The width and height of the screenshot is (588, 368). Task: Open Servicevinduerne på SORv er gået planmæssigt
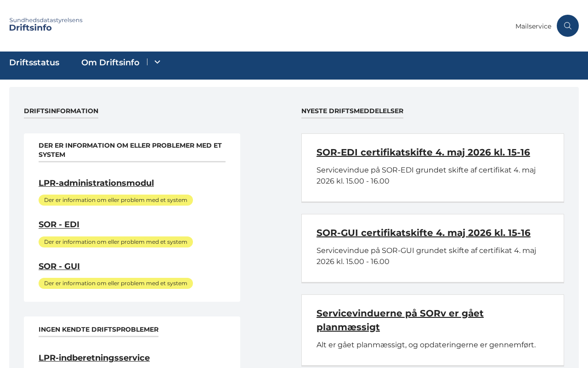pyautogui.click(x=400, y=320)
